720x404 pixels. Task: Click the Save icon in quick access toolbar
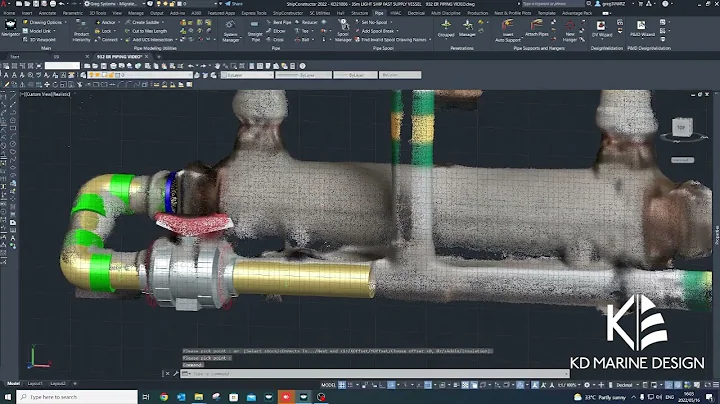point(36,4)
